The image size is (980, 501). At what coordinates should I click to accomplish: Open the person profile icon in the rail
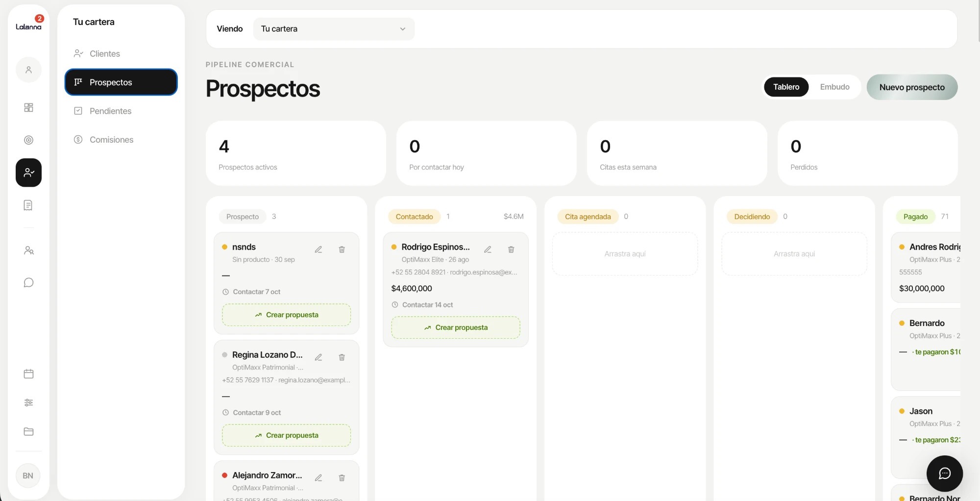(28, 70)
